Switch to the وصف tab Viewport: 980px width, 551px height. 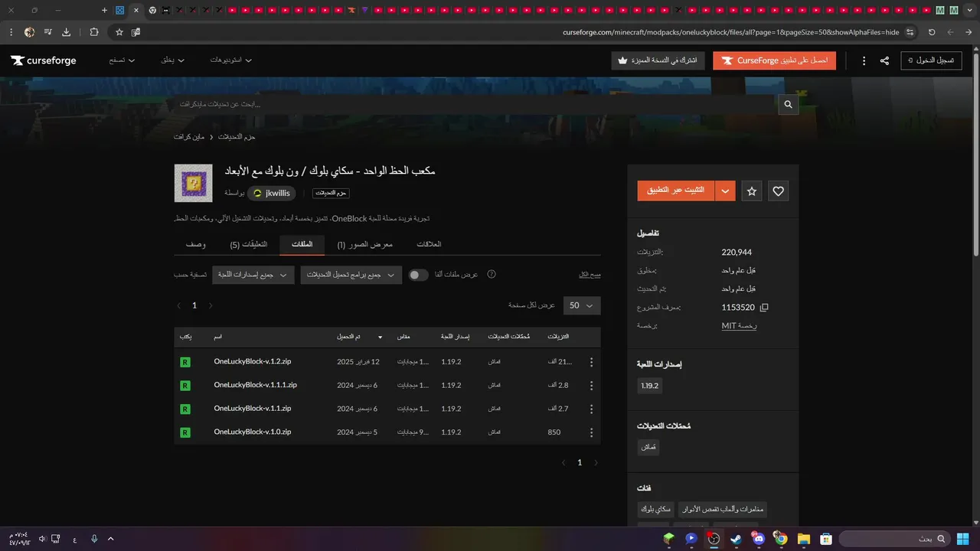pos(195,244)
